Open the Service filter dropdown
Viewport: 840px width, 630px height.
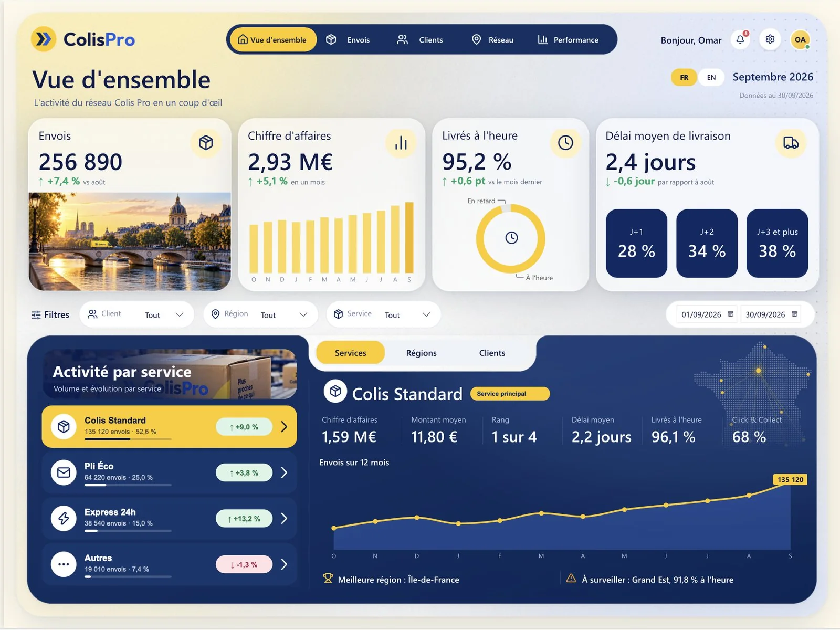click(x=384, y=314)
